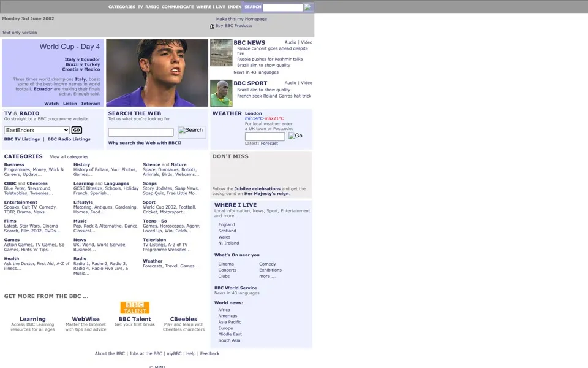Open the weather Forecast link
Image resolution: width=588 pixels, height=368 pixels.
[x=269, y=144]
